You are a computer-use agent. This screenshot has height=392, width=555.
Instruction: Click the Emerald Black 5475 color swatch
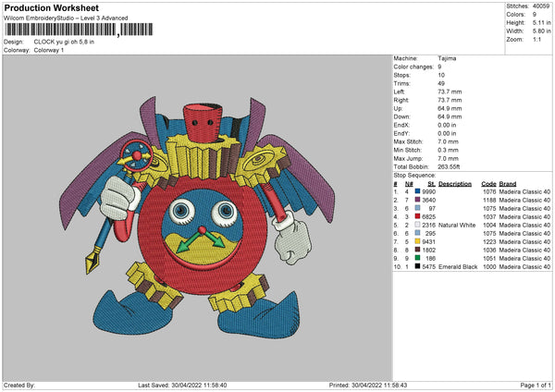417,266
